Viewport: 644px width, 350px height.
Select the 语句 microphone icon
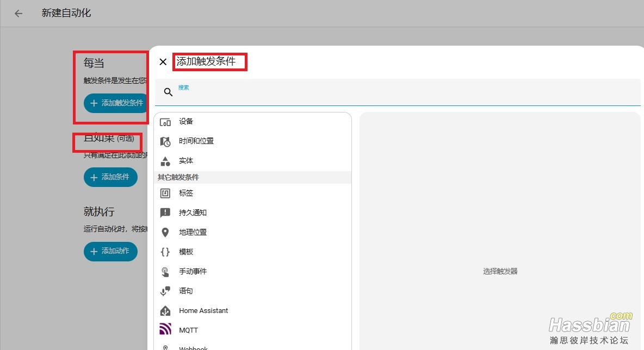coord(165,291)
